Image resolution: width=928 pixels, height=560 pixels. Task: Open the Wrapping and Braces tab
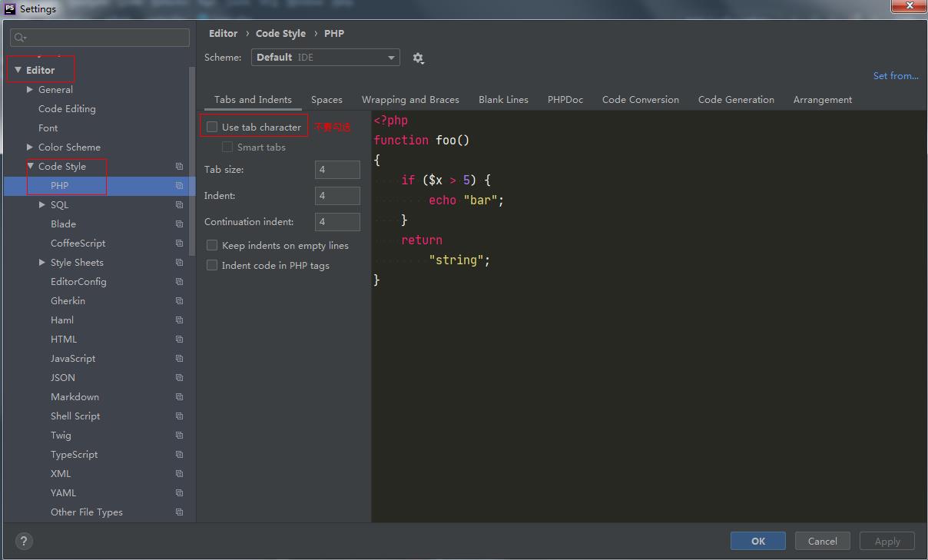pyautogui.click(x=410, y=100)
